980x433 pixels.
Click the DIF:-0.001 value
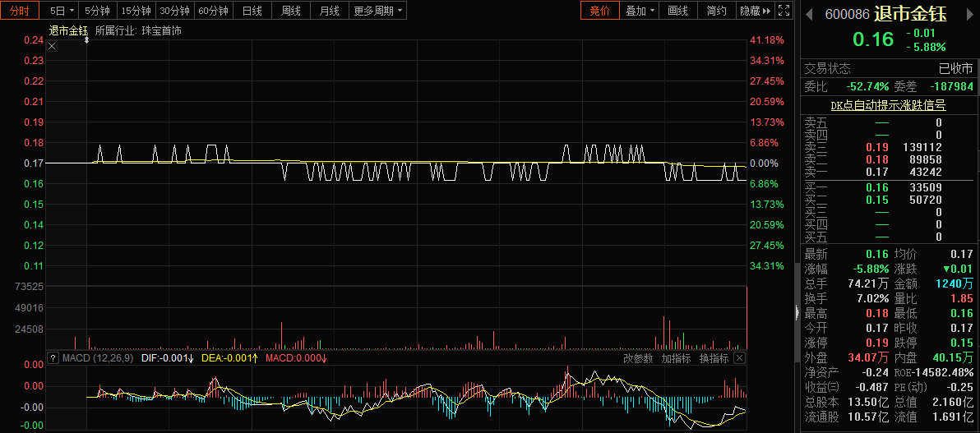168,358
